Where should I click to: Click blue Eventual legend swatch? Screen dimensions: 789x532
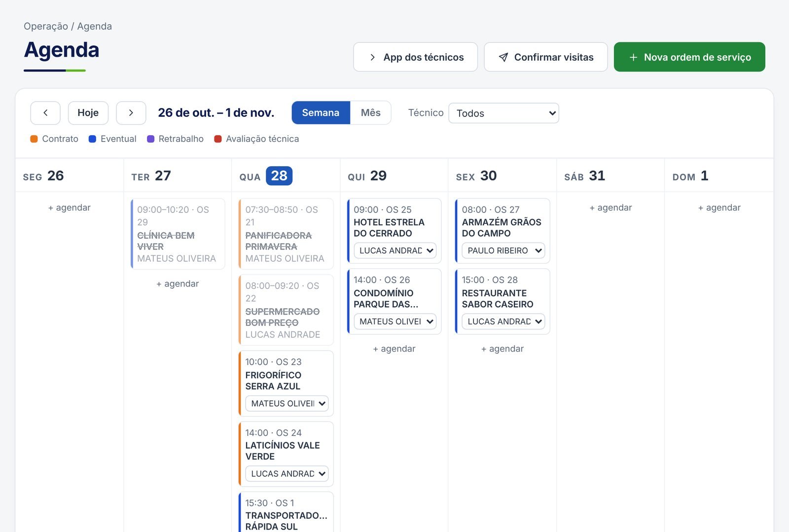(x=92, y=139)
